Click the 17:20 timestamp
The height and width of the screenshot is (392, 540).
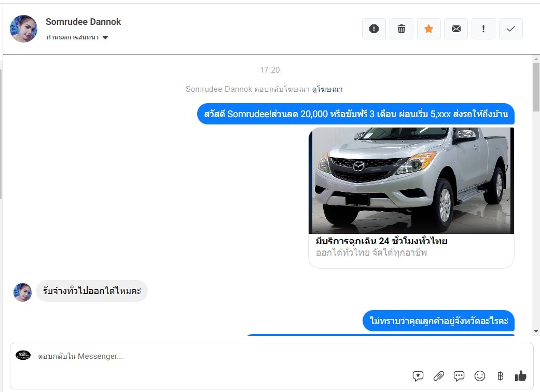click(x=270, y=70)
